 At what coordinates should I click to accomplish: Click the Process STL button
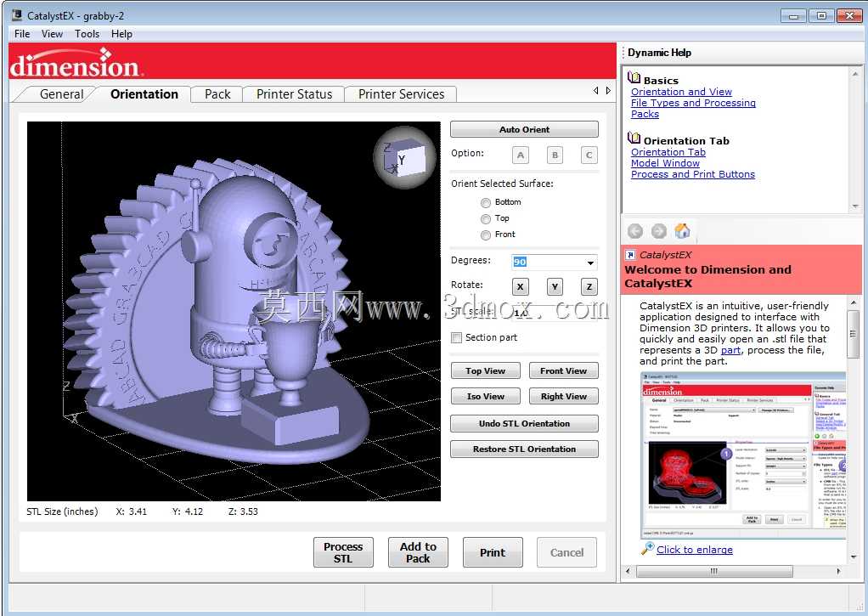tap(343, 552)
